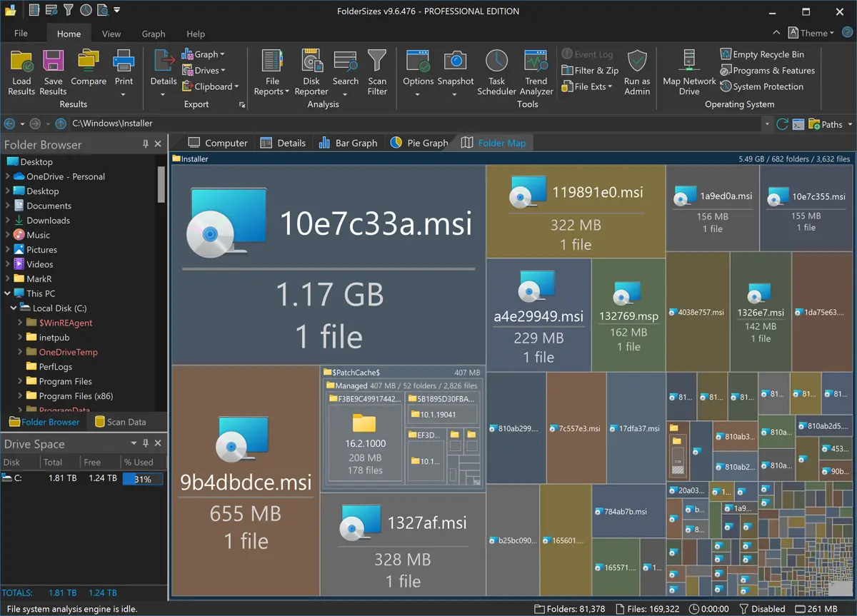The height and width of the screenshot is (616, 857).
Task: Select the a4e29949.msi map block
Action: (538, 315)
